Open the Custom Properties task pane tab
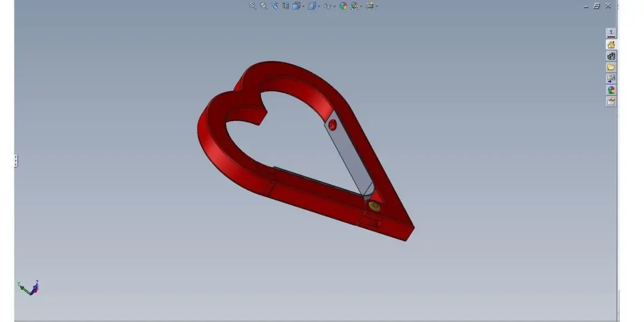Image resolution: width=644 pixels, height=322 pixels. [611, 101]
